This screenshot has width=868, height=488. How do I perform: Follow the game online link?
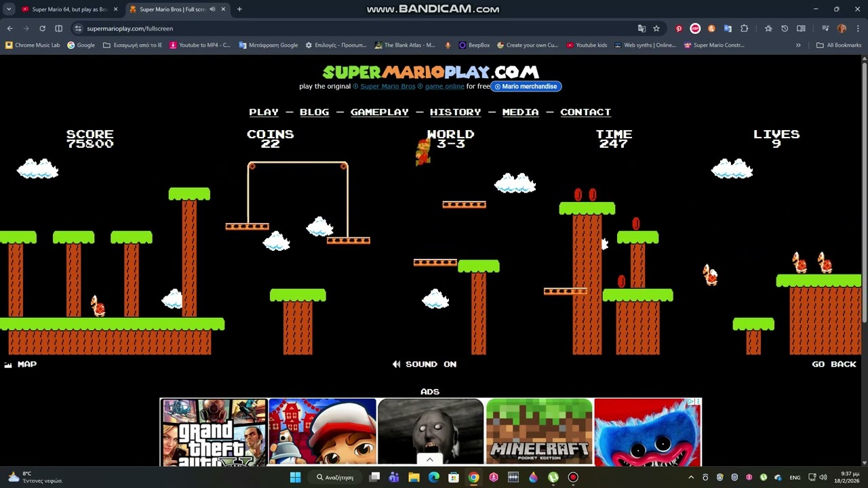(x=445, y=86)
